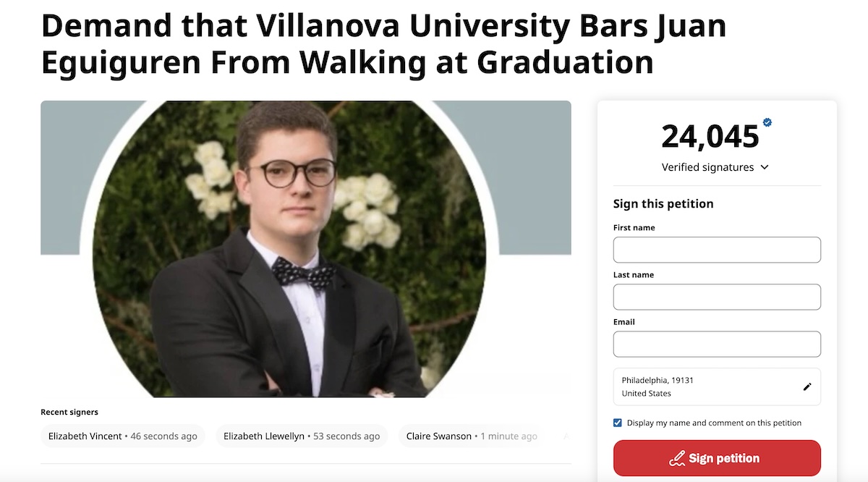Click the blue verified badge next to 24,045
The width and height of the screenshot is (868, 482).
(767, 122)
